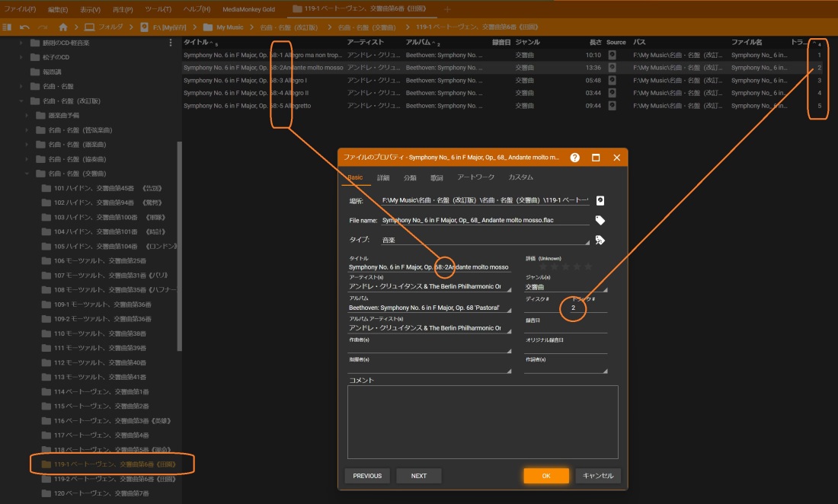
Task: Click the My Music folder icon in breadcrumb
Action: (x=208, y=27)
